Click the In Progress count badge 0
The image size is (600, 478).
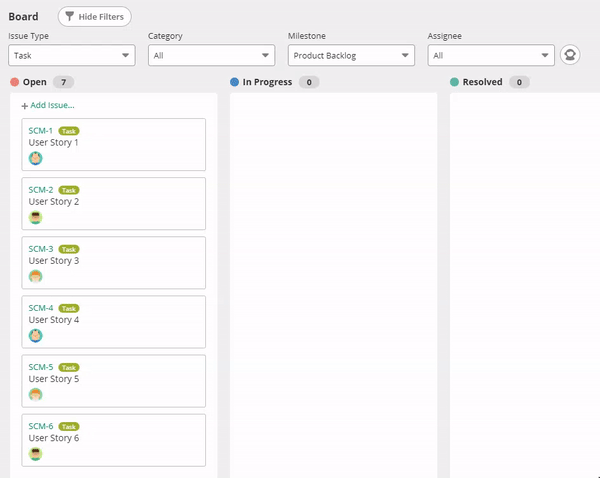[309, 82]
